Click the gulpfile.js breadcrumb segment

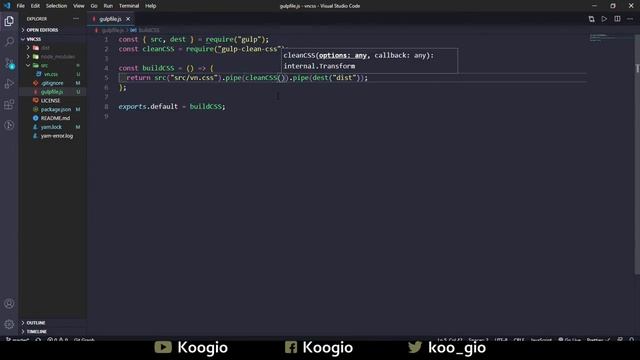[x=112, y=30]
